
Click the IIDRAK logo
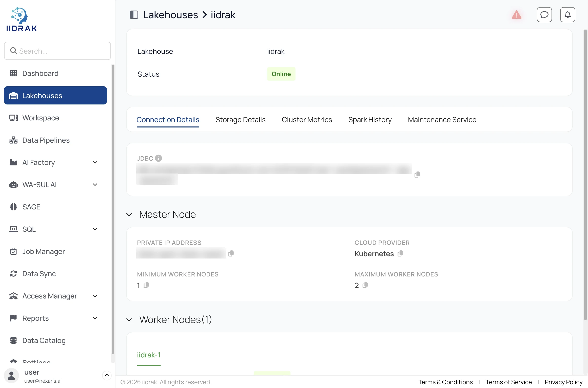click(x=22, y=20)
